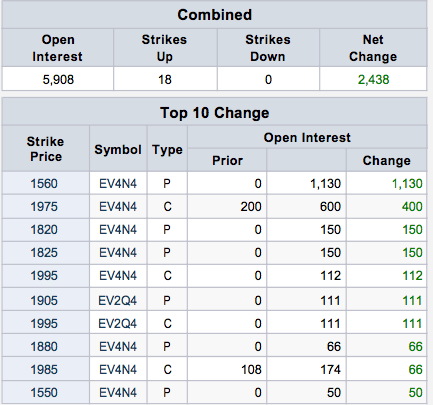
Task: Select the EV2Q4 symbol in 1905 row
Action: pyautogui.click(x=118, y=301)
